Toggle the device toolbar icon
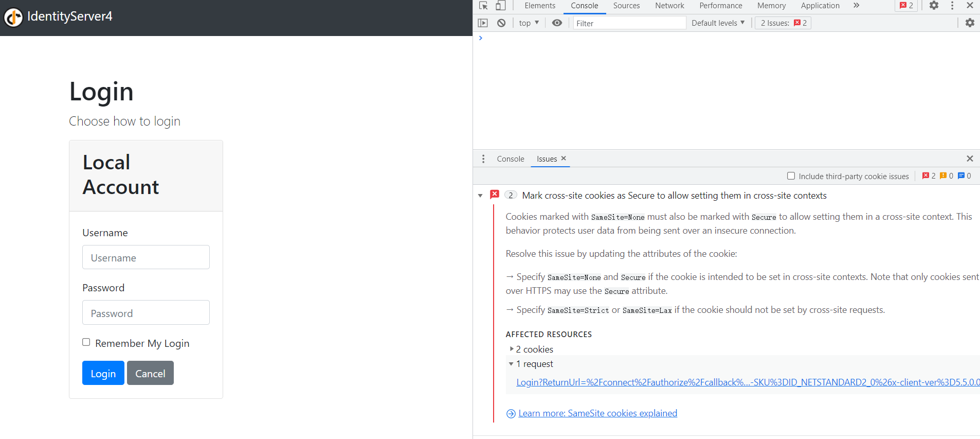Viewport: 980px width, 439px height. pos(500,6)
